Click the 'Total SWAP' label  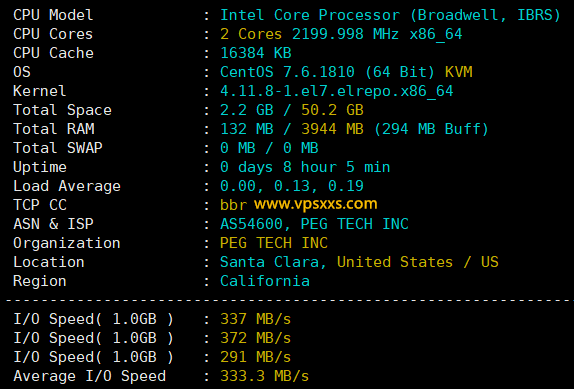click(x=58, y=148)
